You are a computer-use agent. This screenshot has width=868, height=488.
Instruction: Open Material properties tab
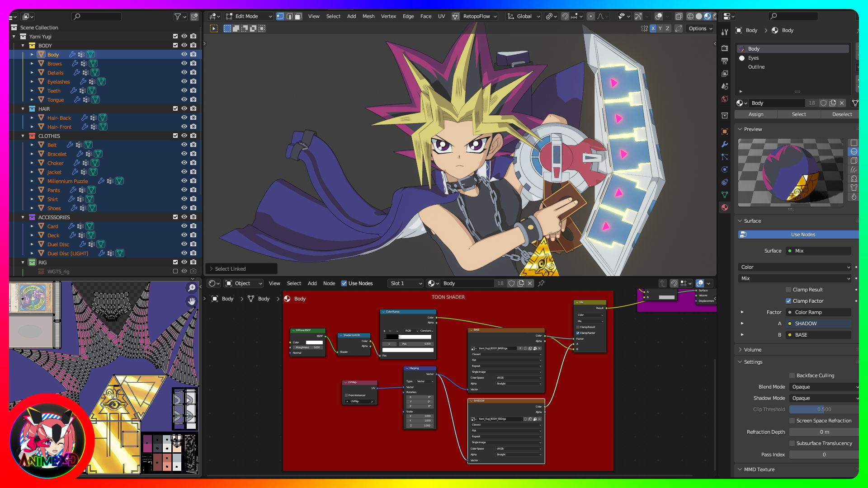point(725,207)
